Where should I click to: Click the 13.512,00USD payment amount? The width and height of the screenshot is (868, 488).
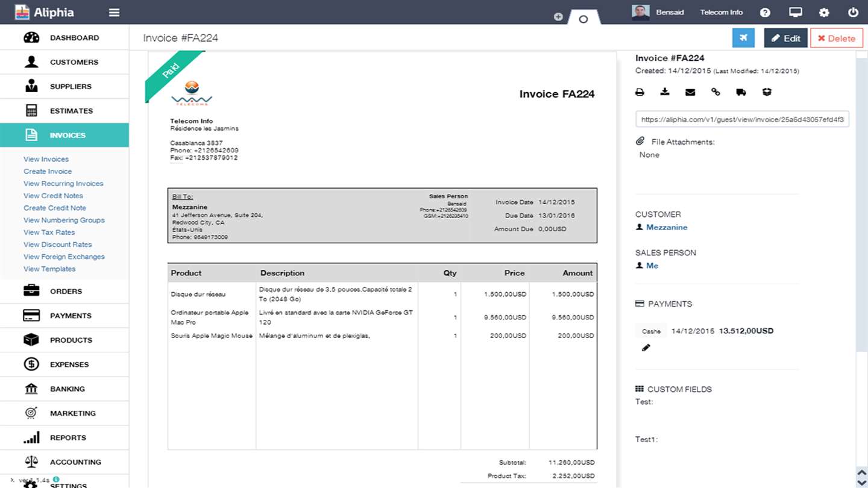(746, 331)
